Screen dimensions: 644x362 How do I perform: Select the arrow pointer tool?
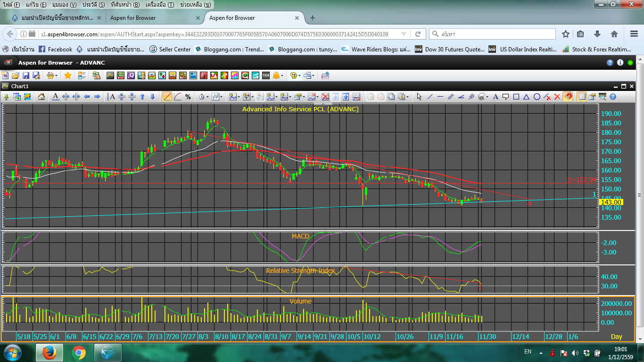tap(419, 97)
